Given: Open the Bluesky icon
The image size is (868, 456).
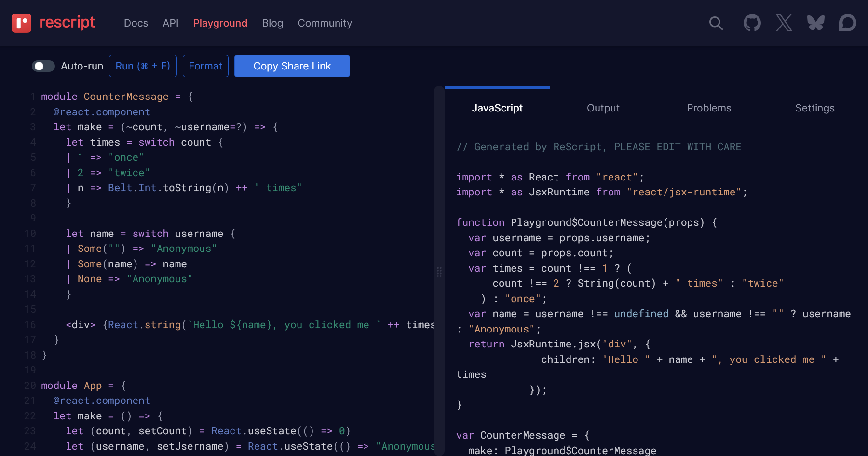Looking at the screenshot, I should point(815,23).
